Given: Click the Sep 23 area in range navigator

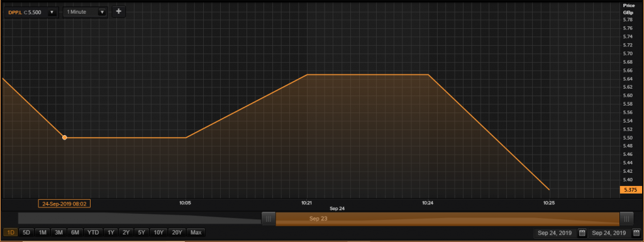Looking at the screenshot, I should click(318, 219).
